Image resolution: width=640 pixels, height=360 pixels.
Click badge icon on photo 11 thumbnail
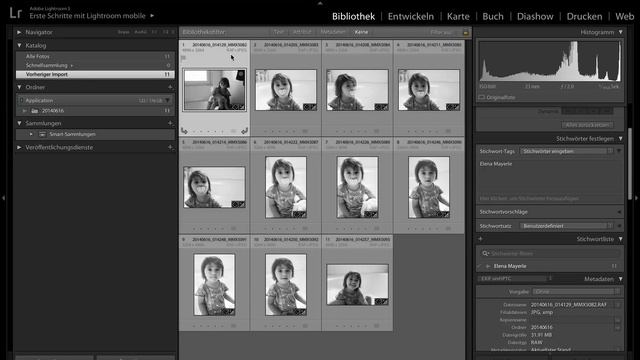tap(381, 302)
